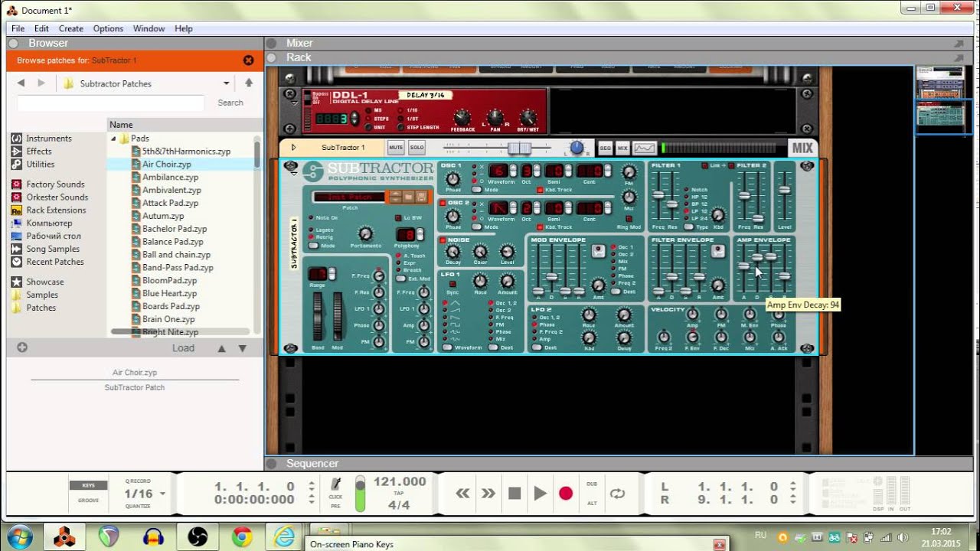Collapse the Mixer panel header
This screenshot has height=551, width=980.
[273, 43]
